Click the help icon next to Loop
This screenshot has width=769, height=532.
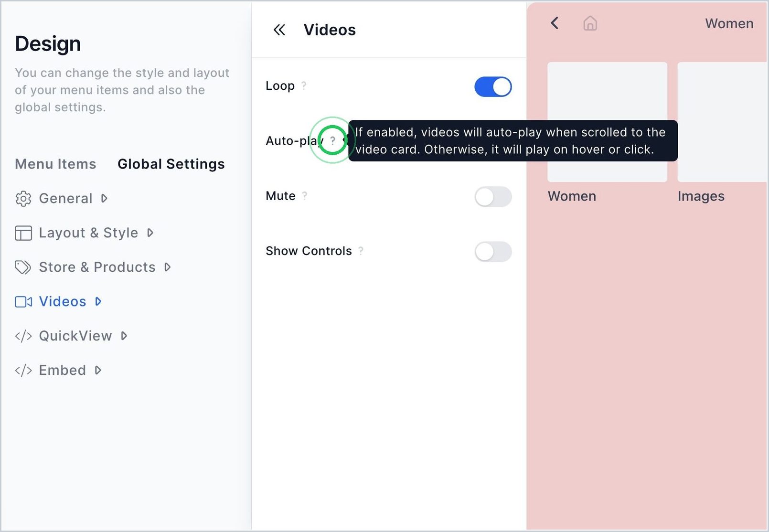304,85
